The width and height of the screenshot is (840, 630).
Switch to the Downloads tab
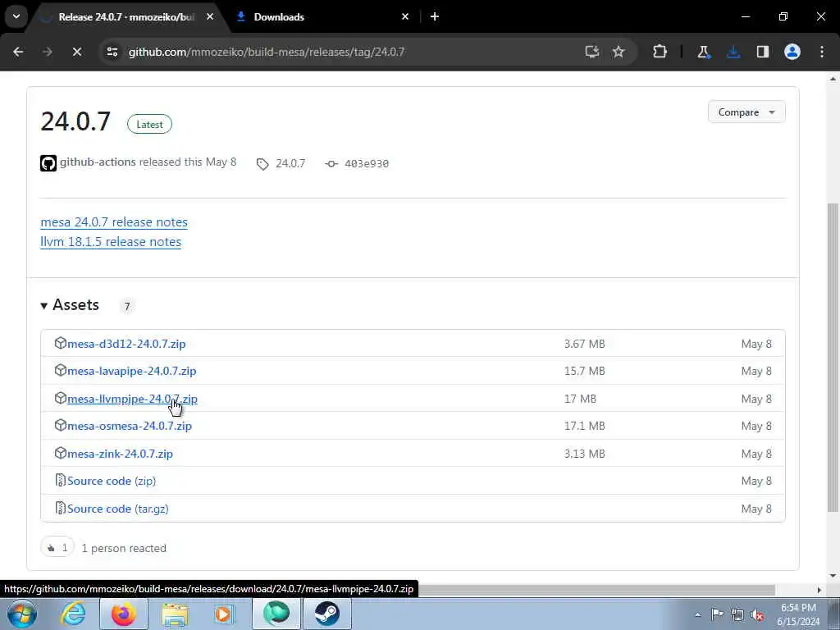[x=321, y=16]
